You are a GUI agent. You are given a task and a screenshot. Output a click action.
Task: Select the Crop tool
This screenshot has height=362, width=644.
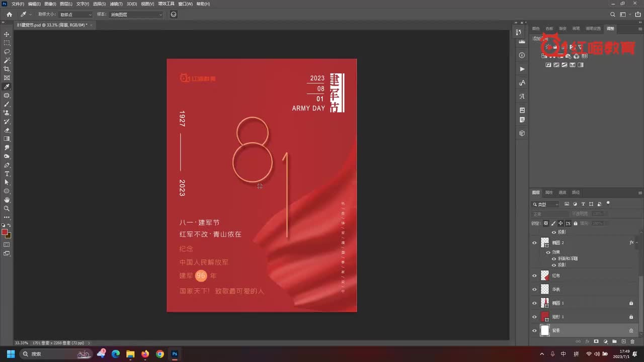tap(7, 69)
